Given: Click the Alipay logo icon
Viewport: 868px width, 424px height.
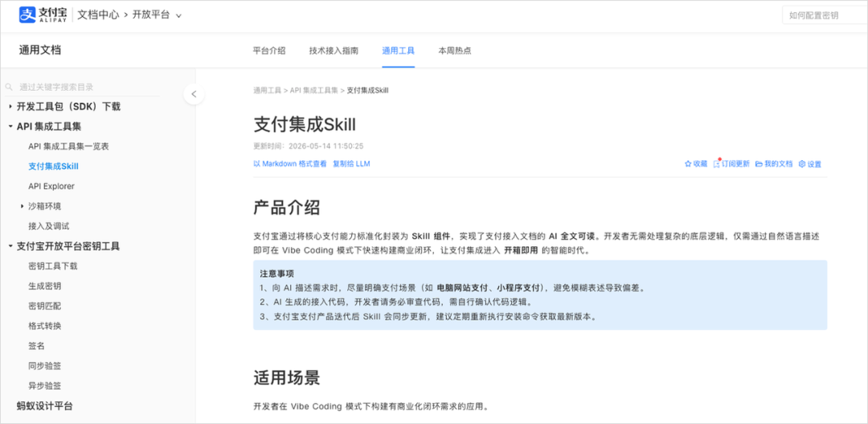Looking at the screenshot, I should tap(27, 15).
